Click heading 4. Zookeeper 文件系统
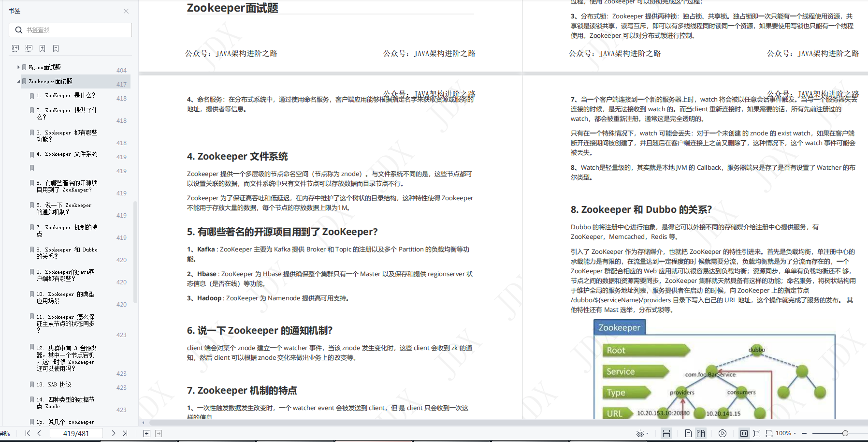 click(x=237, y=156)
